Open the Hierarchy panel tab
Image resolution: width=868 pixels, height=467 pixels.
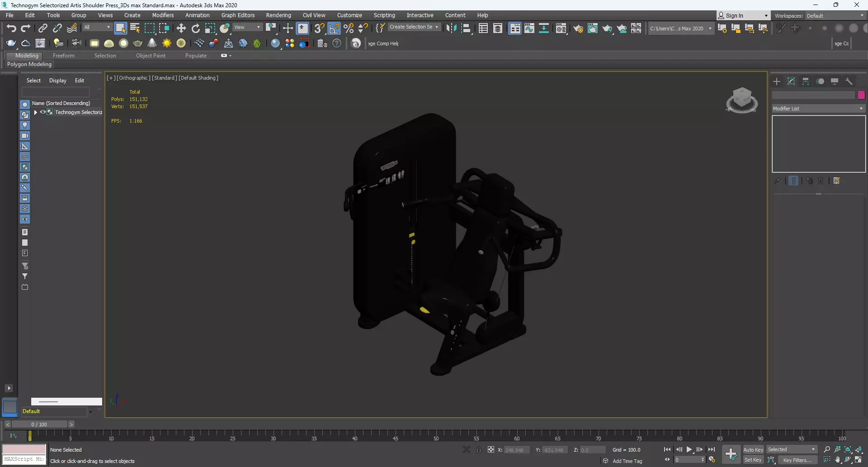coord(806,81)
